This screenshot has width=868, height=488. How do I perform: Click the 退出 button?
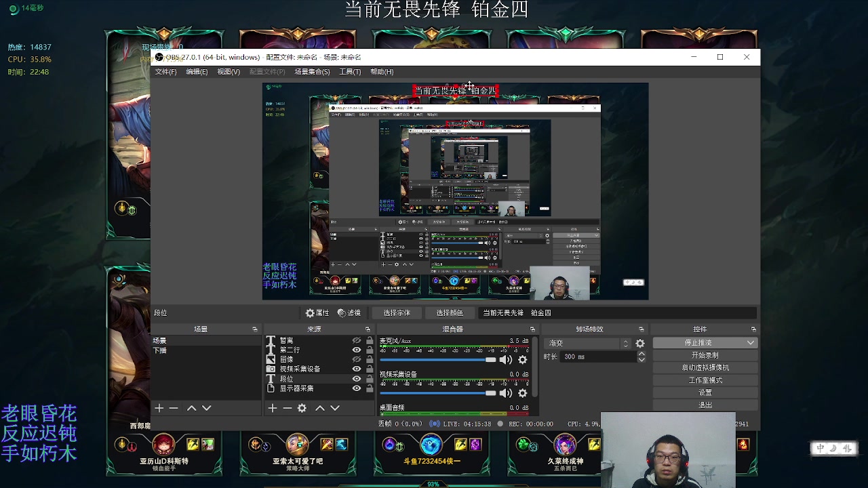(x=705, y=405)
